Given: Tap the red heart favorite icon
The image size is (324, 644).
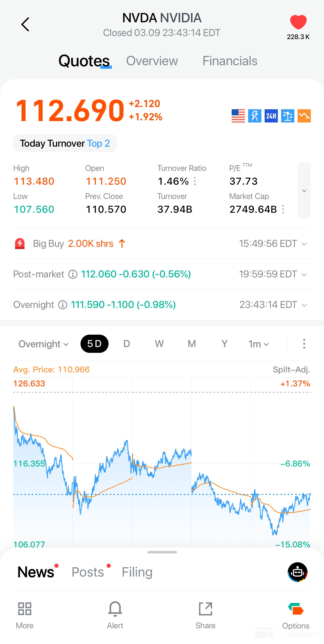Looking at the screenshot, I should click(298, 22).
